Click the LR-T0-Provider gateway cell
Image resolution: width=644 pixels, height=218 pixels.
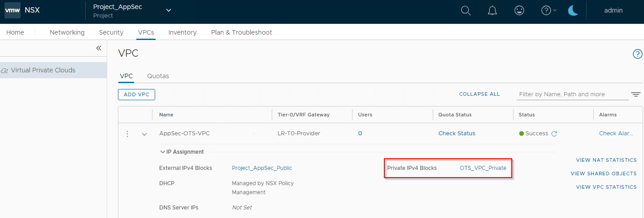click(x=299, y=133)
